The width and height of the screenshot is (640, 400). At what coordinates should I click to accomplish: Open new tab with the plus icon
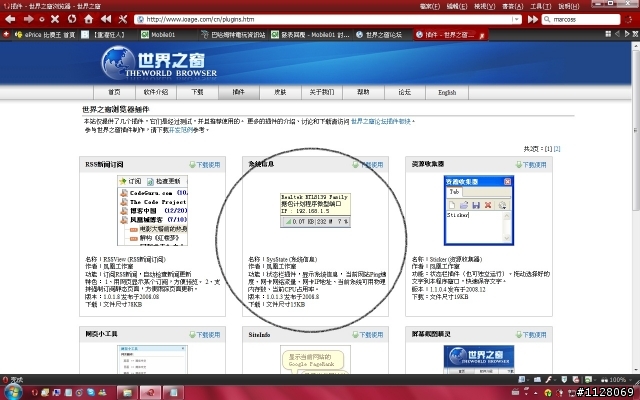pyautogui.click(x=6, y=35)
